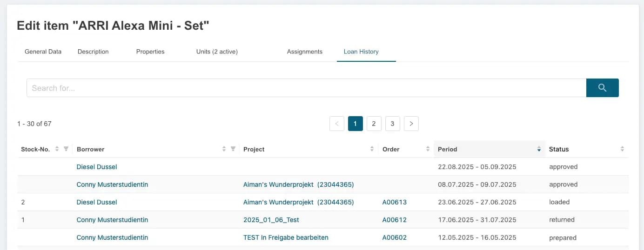Go to next page with right chevron
Screen dimensions: 644x250
[x=411, y=124]
